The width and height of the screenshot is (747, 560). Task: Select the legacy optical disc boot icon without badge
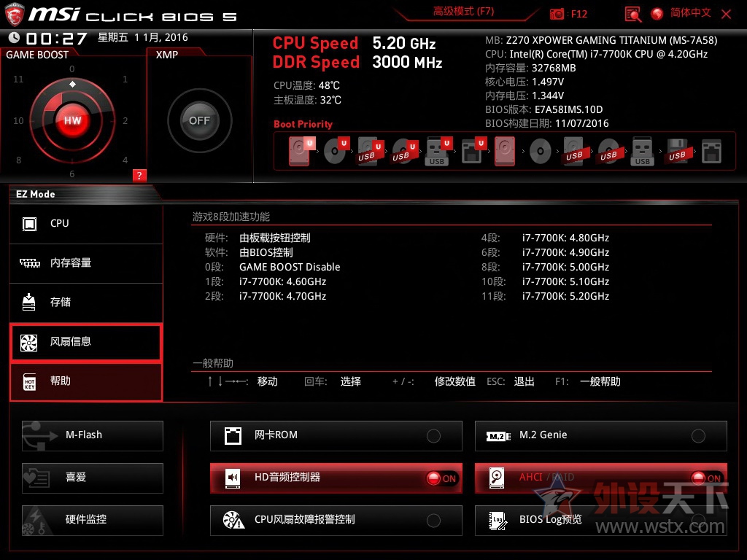541,152
